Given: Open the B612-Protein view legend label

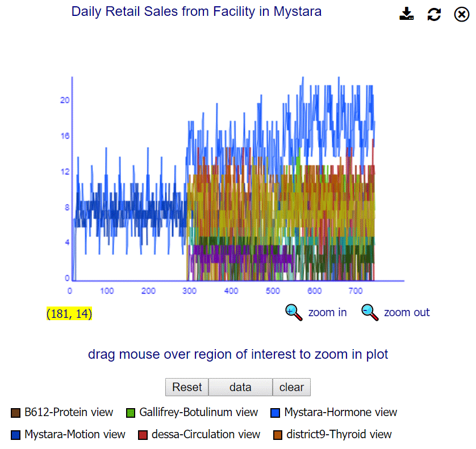Looking at the screenshot, I should [x=69, y=412].
